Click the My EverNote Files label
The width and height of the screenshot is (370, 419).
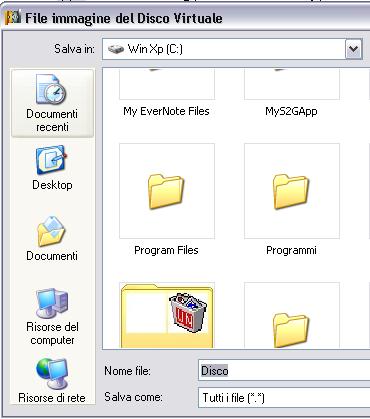166,111
